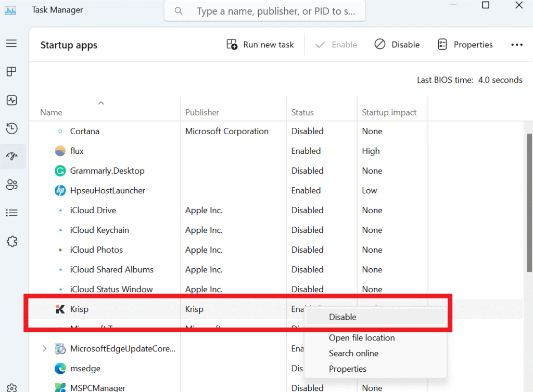This screenshot has height=392, width=533.
Task: Click the Properties button in toolbar
Action: point(465,45)
